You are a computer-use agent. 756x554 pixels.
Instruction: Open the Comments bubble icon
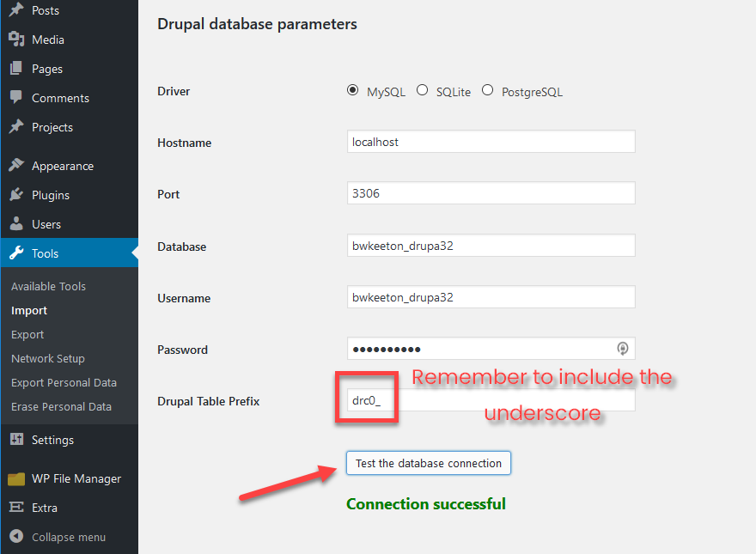(x=15, y=98)
